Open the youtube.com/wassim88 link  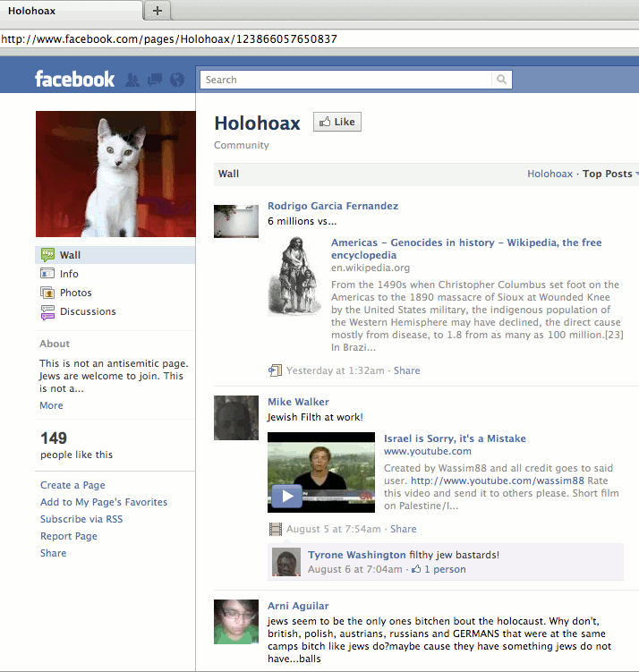(x=497, y=481)
